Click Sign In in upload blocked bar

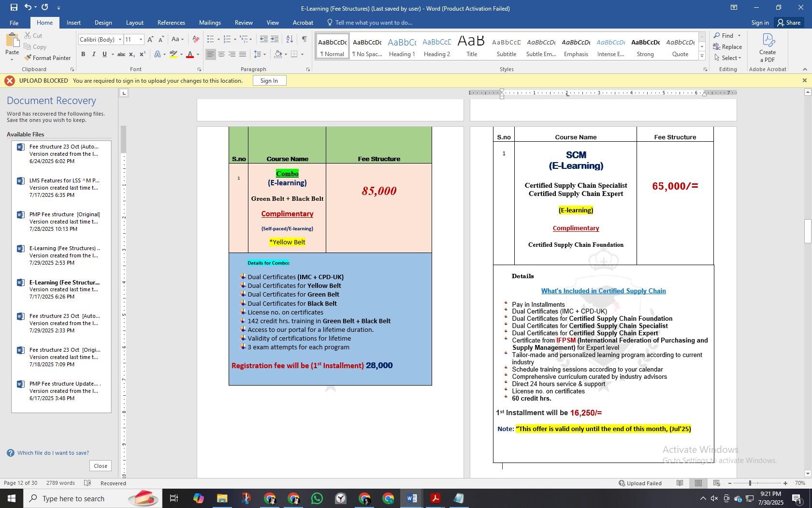pyautogui.click(x=269, y=81)
